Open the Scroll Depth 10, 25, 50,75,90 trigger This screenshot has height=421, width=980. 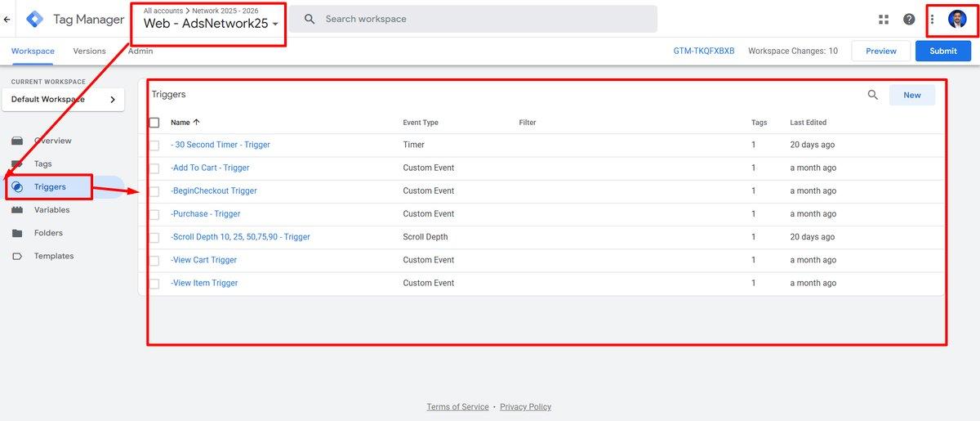pos(240,237)
